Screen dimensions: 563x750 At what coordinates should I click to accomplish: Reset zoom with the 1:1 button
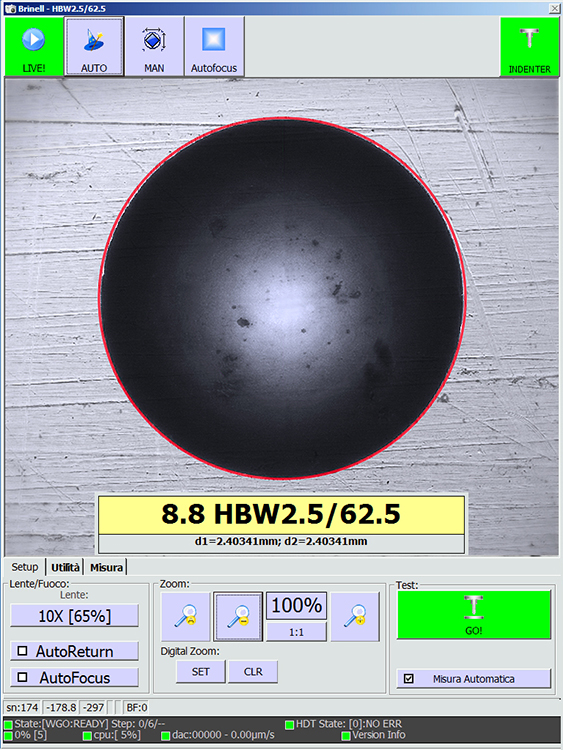(x=296, y=632)
